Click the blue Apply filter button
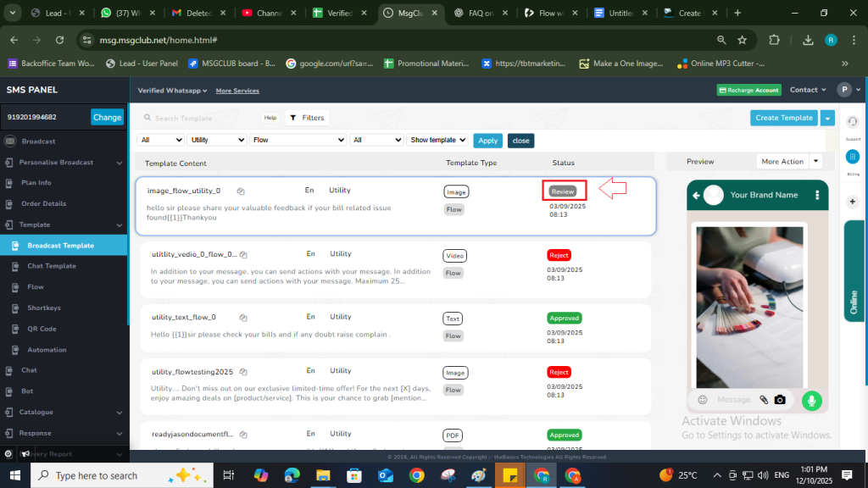The image size is (868, 488). [487, 141]
